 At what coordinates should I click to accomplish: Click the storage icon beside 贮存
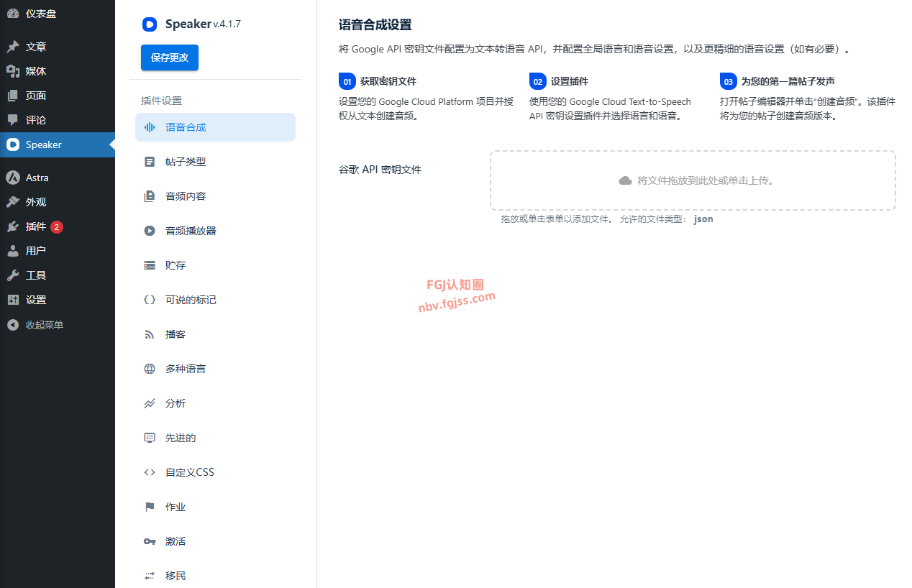pyautogui.click(x=150, y=265)
